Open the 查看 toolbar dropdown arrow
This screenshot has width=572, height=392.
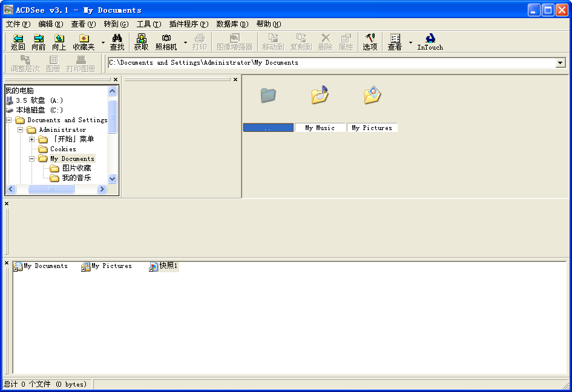(x=410, y=42)
